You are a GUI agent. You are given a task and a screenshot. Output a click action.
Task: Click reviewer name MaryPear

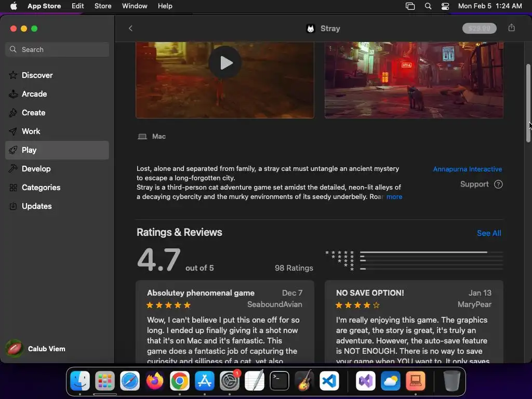(474, 304)
